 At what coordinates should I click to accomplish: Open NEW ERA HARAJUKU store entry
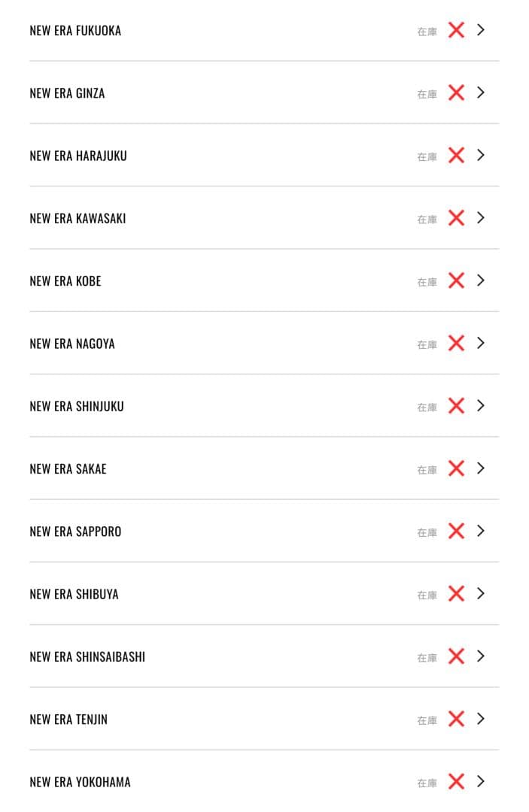click(78, 156)
